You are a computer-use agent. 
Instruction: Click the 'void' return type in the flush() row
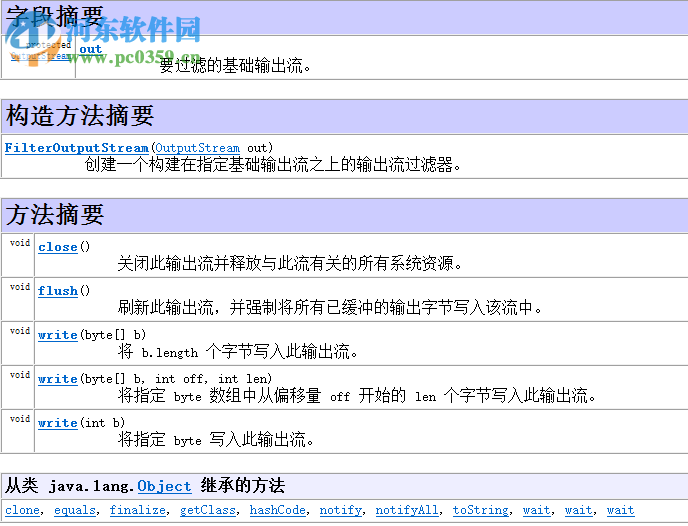20,286
